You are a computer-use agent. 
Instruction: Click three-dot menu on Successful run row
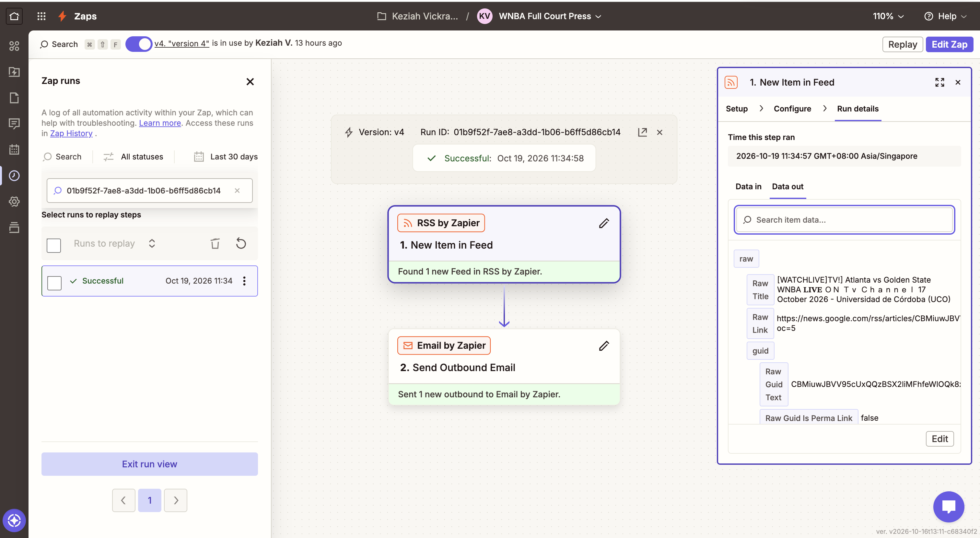pyautogui.click(x=244, y=281)
